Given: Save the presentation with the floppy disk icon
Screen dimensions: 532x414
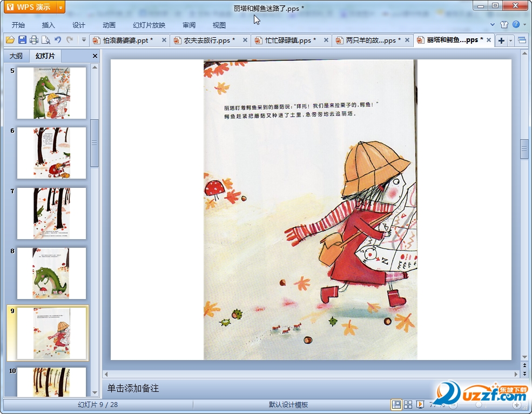Looking at the screenshot, I should coord(22,40).
